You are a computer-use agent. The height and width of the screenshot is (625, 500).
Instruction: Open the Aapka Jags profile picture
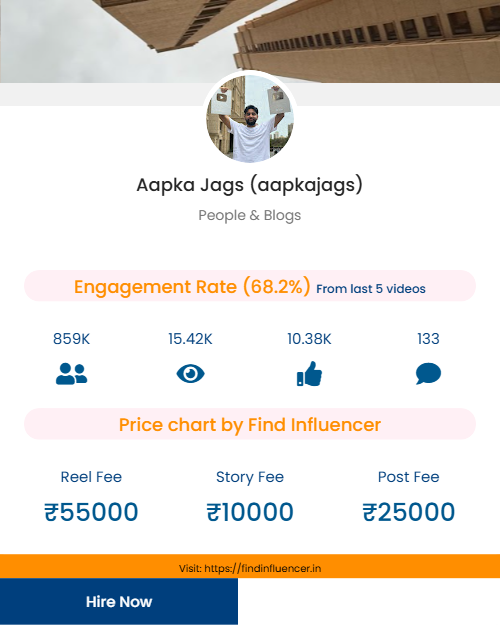250,119
